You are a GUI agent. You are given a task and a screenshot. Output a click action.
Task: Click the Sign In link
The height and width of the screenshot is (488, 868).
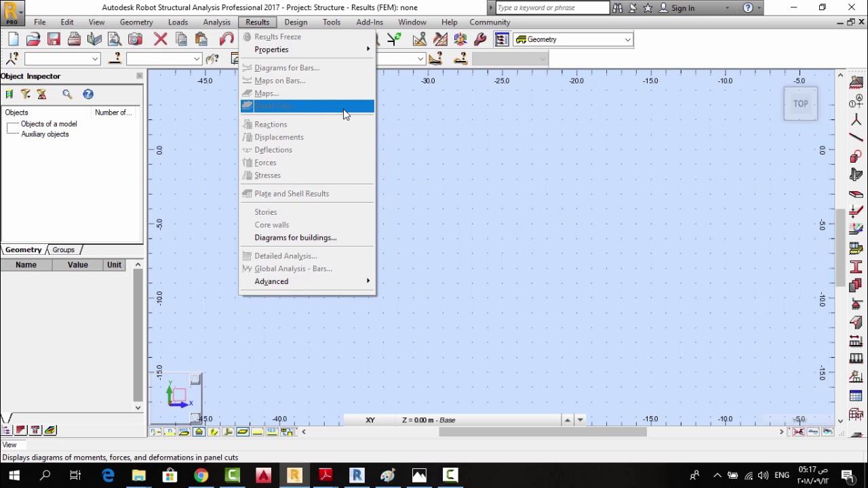(683, 8)
